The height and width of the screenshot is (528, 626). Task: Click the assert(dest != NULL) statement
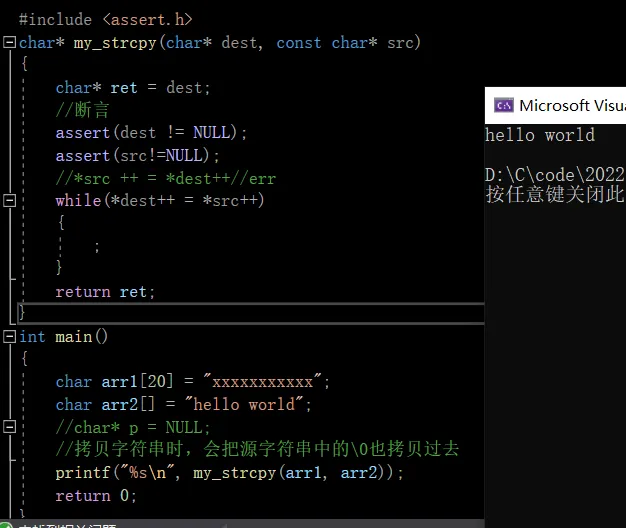click(151, 133)
